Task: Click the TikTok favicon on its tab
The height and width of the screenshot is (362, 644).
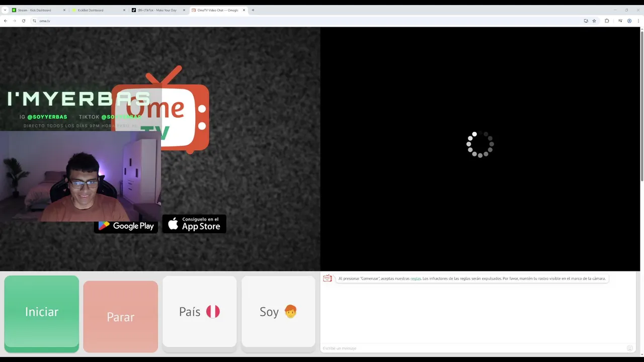Action: (134, 10)
